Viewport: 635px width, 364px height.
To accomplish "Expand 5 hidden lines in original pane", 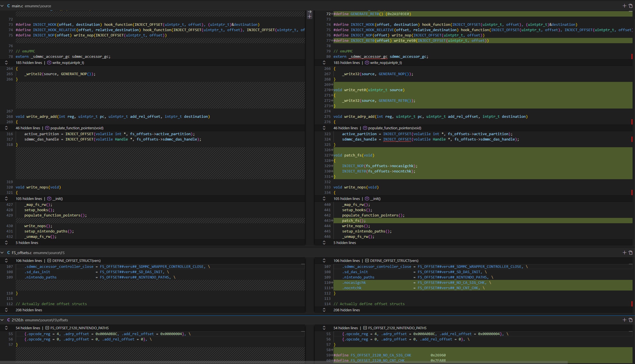I will [x=6, y=243].
